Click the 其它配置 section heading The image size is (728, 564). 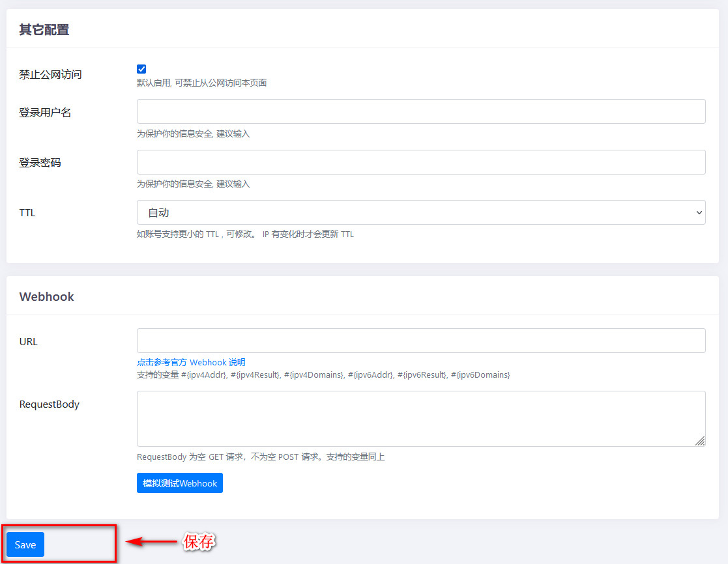[x=44, y=29]
